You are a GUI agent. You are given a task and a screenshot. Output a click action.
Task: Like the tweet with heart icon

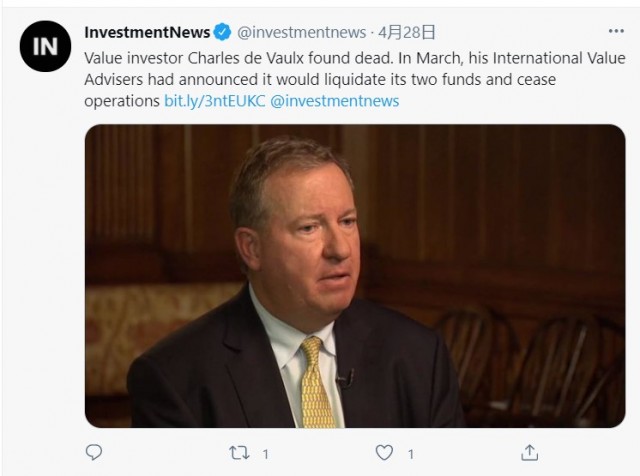click(x=384, y=453)
